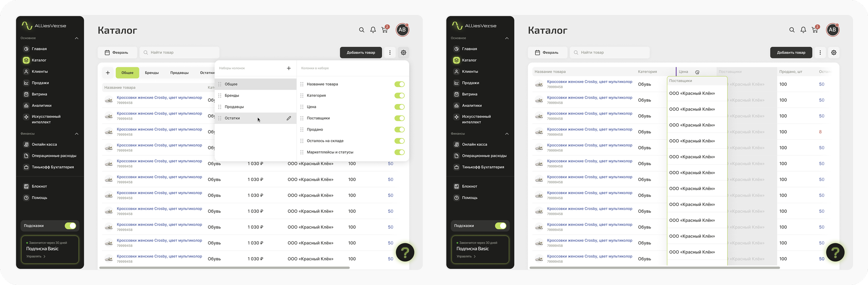Toggle the Осталось на складе column switch
Viewport: 868px width, 285px height.
400,141
